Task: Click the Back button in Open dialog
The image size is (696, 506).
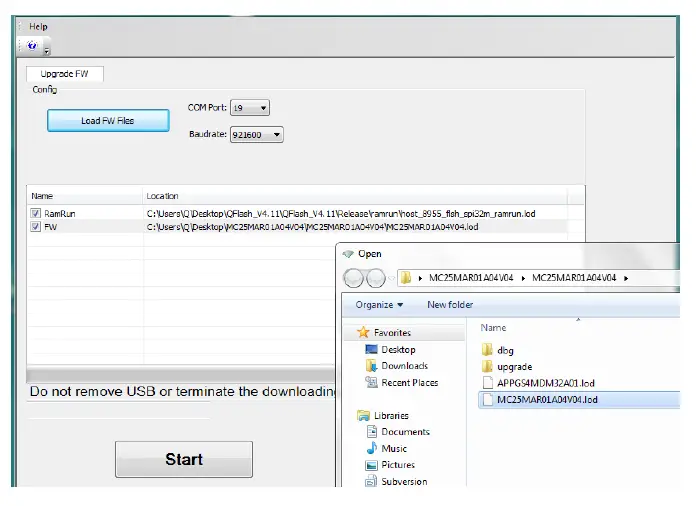Action: click(354, 278)
